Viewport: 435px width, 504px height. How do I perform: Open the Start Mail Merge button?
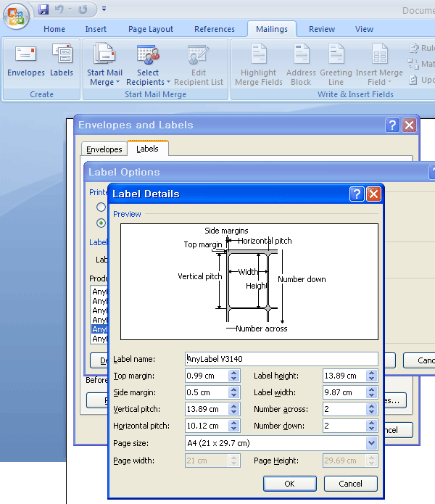104,64
